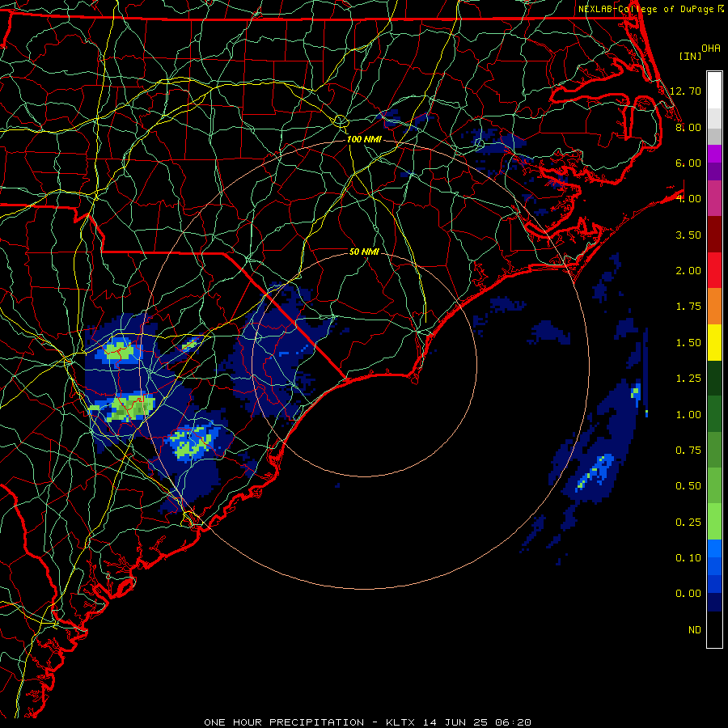Screen dimensions: 728x728
Task: Click the orange swatch in the color scale
Action: (x=714, y=307)
